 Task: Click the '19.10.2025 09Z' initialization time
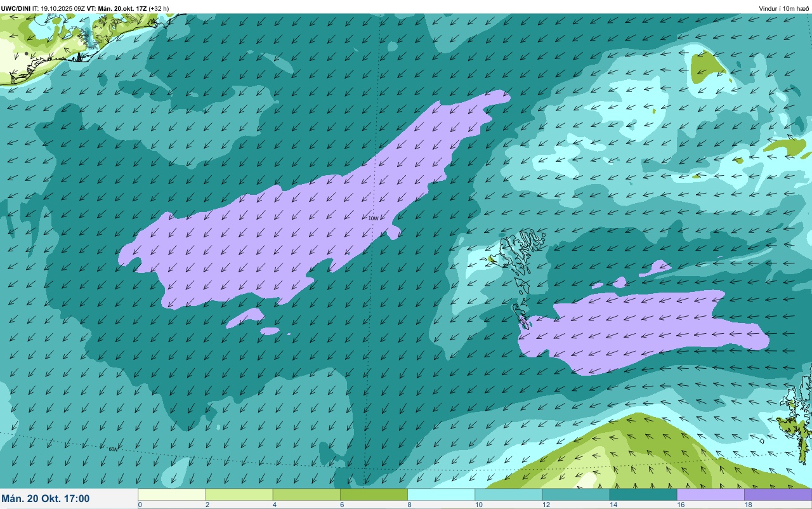(x=63, y=8)
